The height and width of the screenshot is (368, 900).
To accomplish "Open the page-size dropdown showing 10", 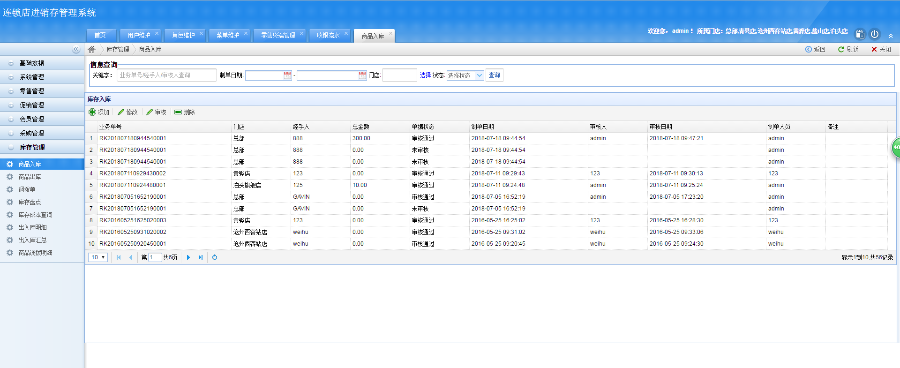I will click(x=98, y=257).
